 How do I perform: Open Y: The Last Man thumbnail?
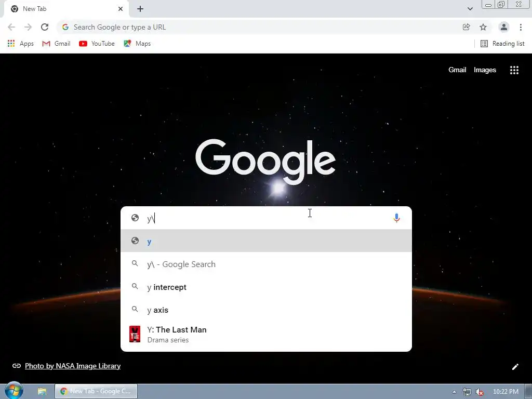click(135, 334)
